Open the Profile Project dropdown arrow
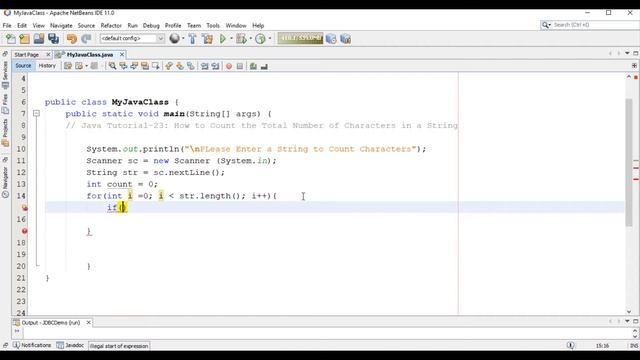640x360 pixels. coord(269,38)
